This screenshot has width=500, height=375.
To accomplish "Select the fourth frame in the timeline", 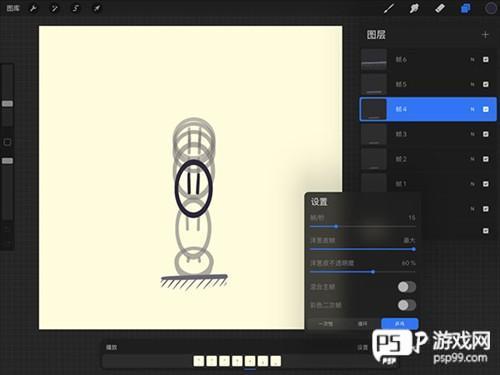I will [x=237, y=361].
